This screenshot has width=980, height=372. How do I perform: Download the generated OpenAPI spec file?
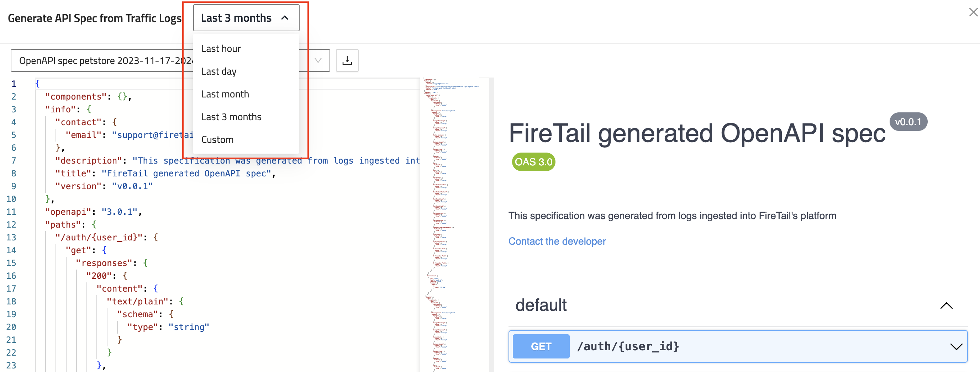[347, 60]
